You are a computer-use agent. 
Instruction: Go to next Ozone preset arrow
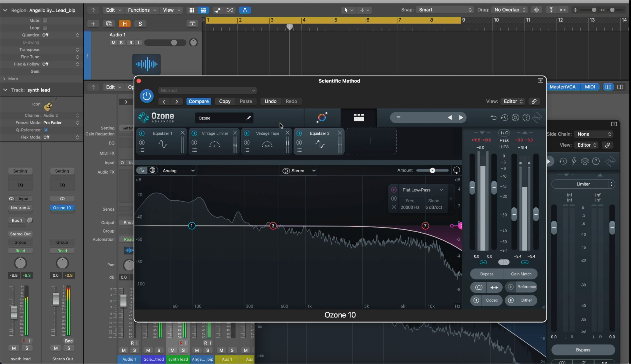(x=461, y=118)
